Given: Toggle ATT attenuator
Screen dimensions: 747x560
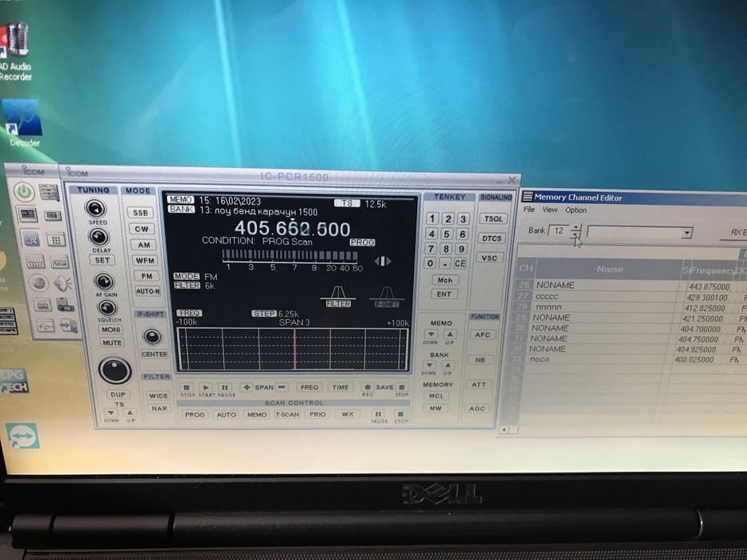Looking at the screenshot, I should pos(478,384).
